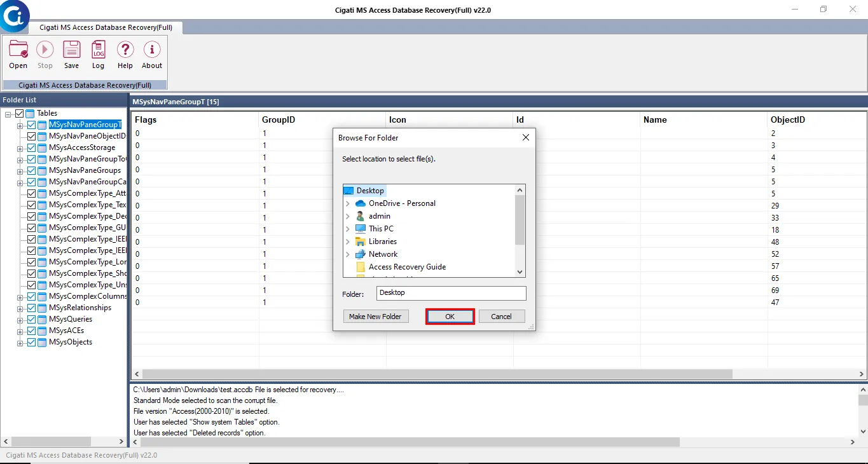Uncheck the MSysComplexType_Att checkbox

31,193
